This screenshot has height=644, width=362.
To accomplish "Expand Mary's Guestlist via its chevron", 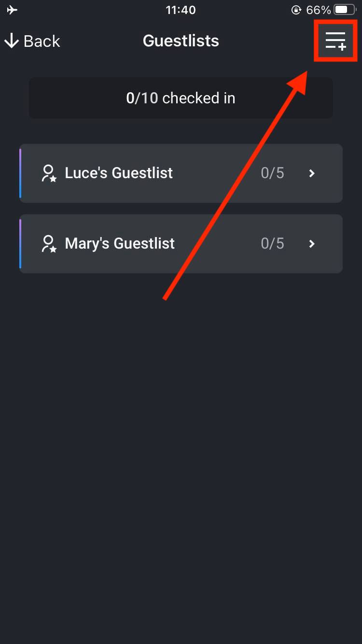I will (x=312, y=244).
